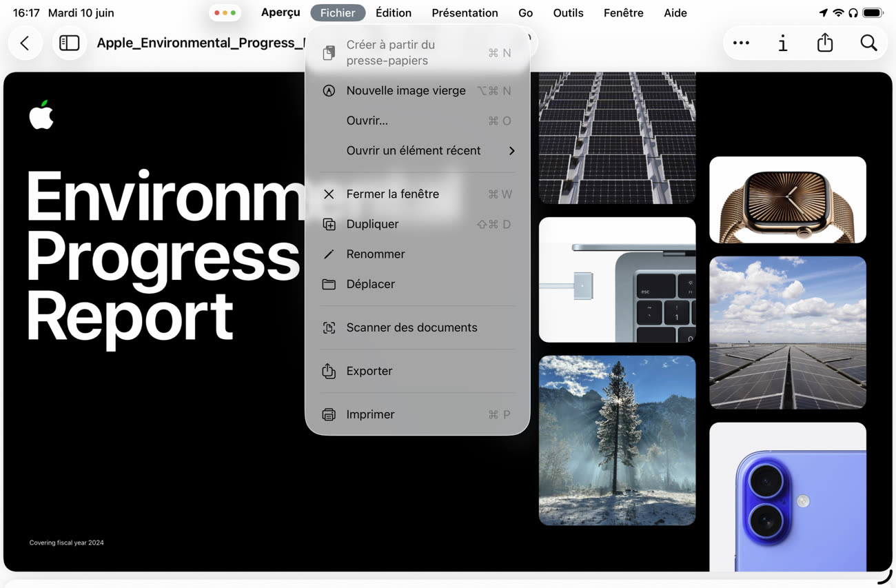Open the Wi-Fi status icon
This screenshot has width=896, height=588.
point(838,12)
